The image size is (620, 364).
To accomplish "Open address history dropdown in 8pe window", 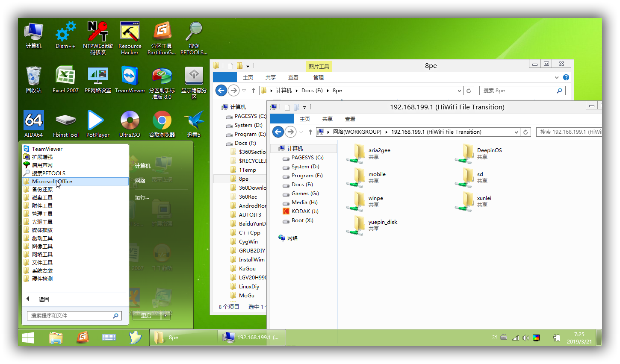I will (459, 91).
